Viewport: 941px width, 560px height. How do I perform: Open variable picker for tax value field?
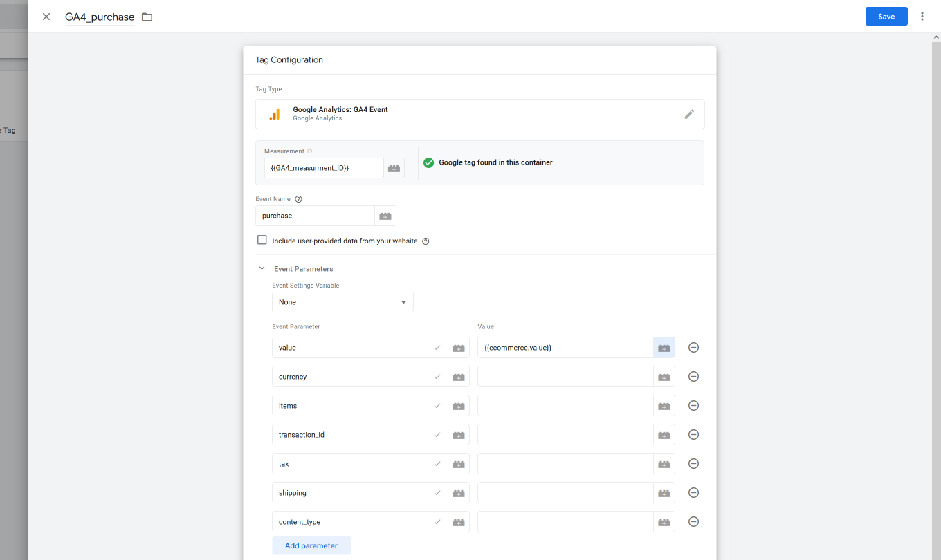tap(664, 464)
